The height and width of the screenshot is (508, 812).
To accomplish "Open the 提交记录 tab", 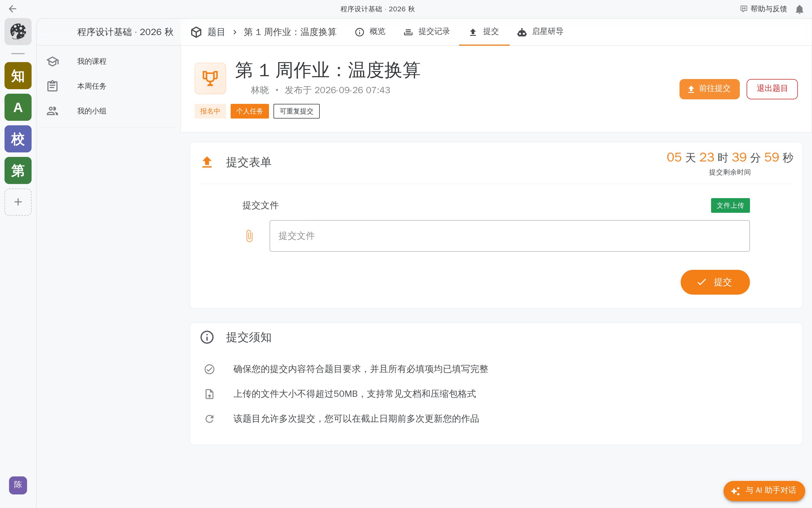I will click(x=427, y=32).
